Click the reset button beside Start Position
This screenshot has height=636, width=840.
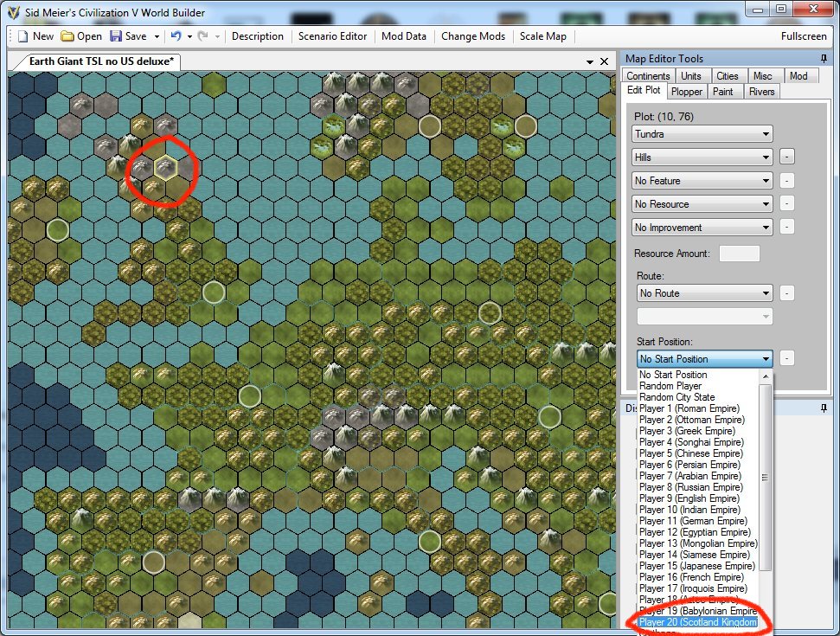point(786,358)
